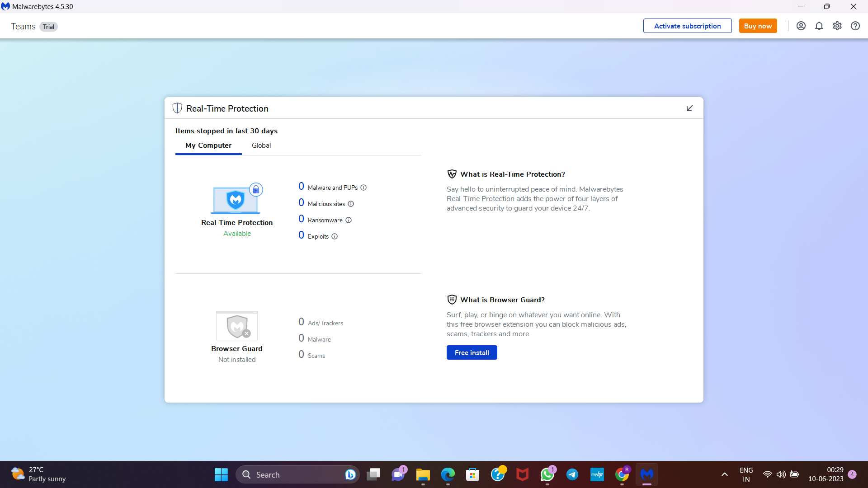The height and width of the screenshot is (488, 868).
Task: Click shield icon beside What is Browser Guard
Action: (452, 300)
